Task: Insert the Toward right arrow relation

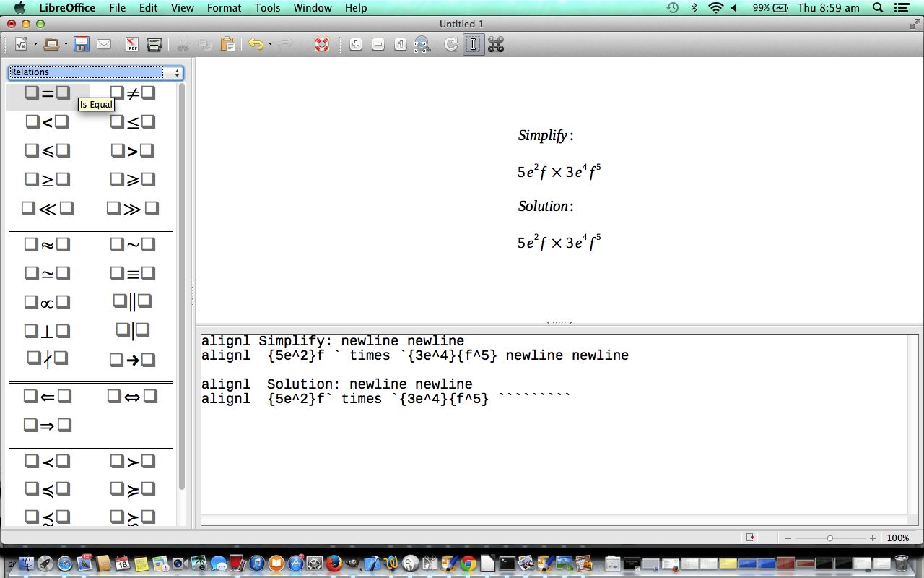Action: pos(133,360)
